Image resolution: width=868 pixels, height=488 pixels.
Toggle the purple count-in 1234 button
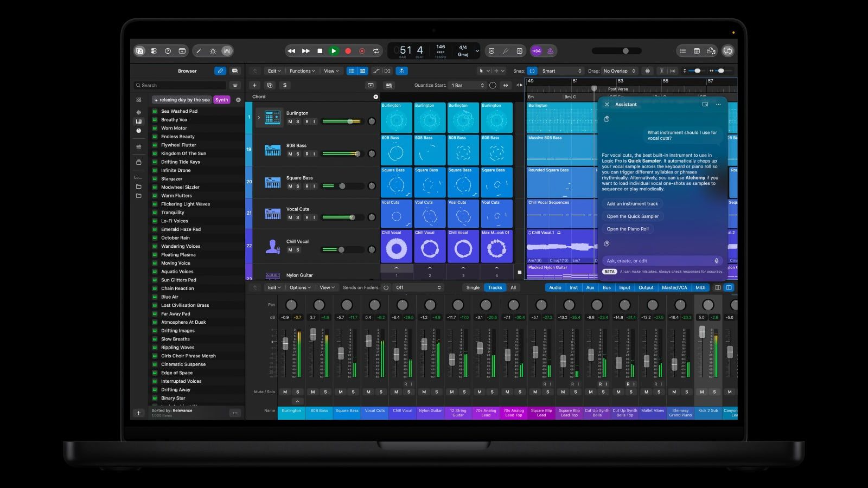coord(536,51)
